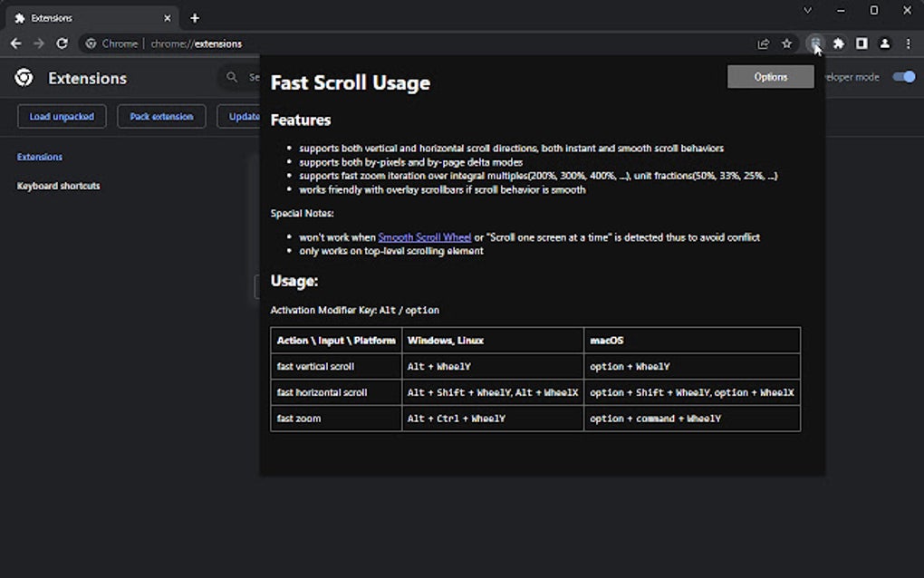Click the pinned Fast Scroll extension icon
Screen dimensions: 924x578
point(815,43)
